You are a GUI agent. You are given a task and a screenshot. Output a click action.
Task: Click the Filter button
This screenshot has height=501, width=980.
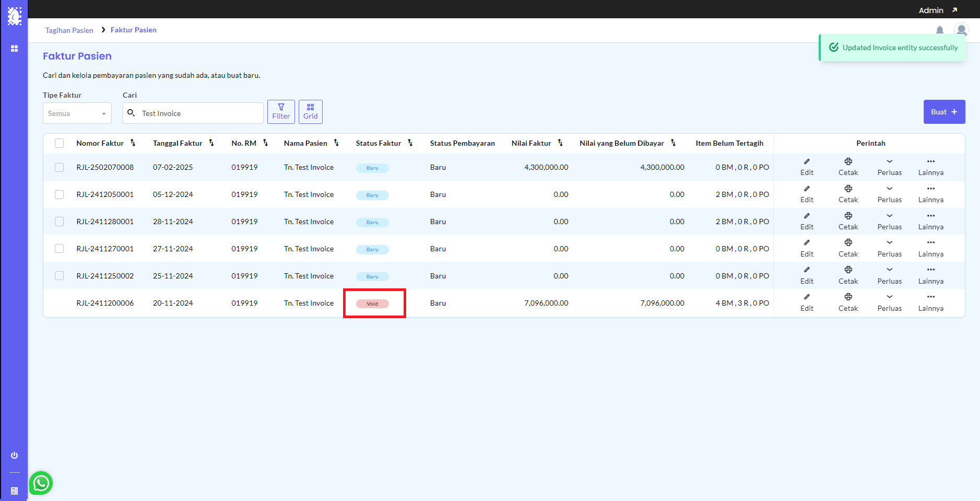point(281,112)
